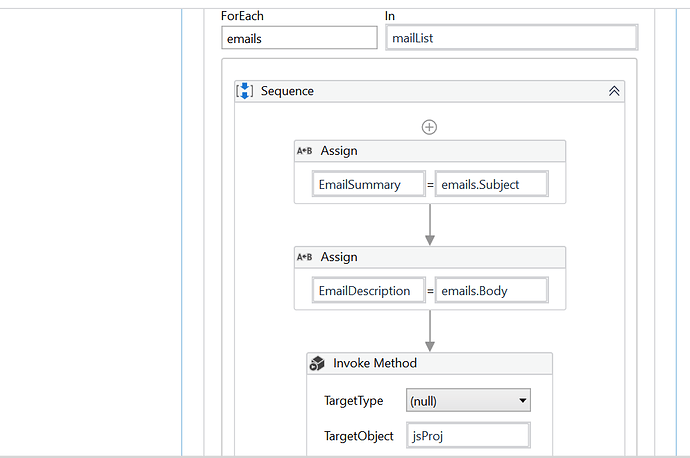Click the EmailSummary variable field
The image size is (690, 458).
[368, 184]
